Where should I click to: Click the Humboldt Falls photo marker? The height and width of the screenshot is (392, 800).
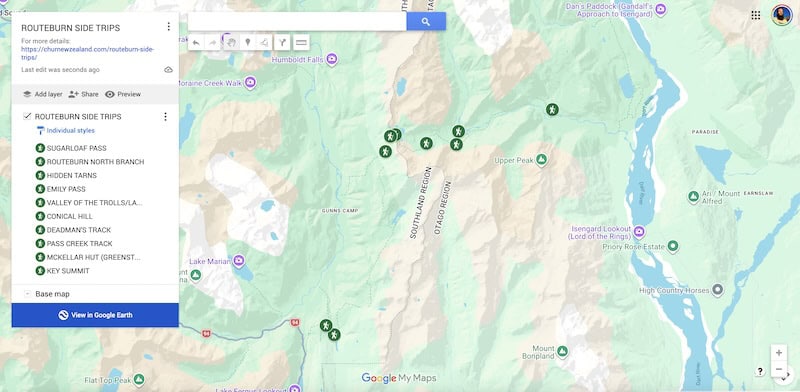click(x=332, y=60)
